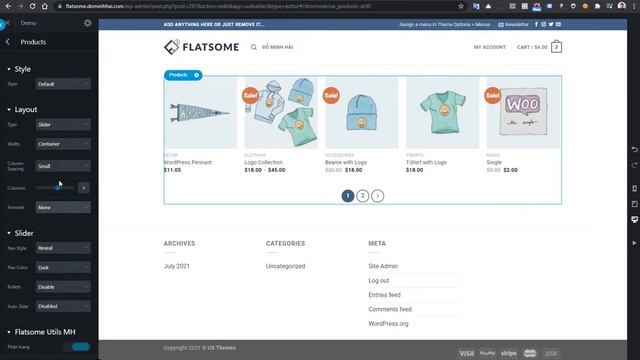Bookmark this page with star icon

tap(461, 6)
